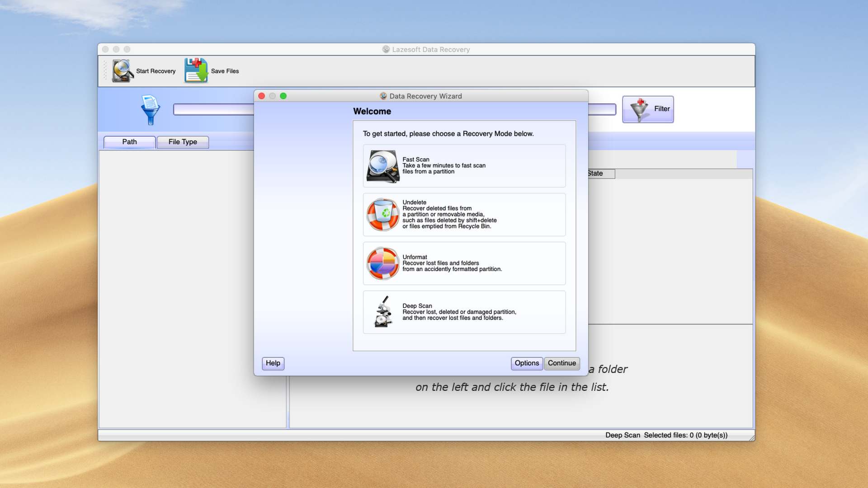Click the Start Recovery toolbar icon
868x488 pixels.
click(122, 71)
